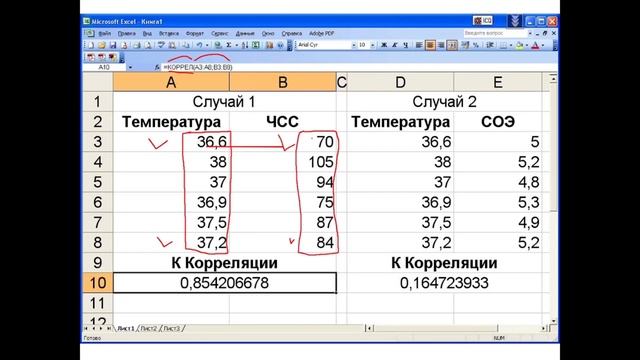Open the Правка menu
This screenshot has height=360, width=640.
(x=127, y=33)
